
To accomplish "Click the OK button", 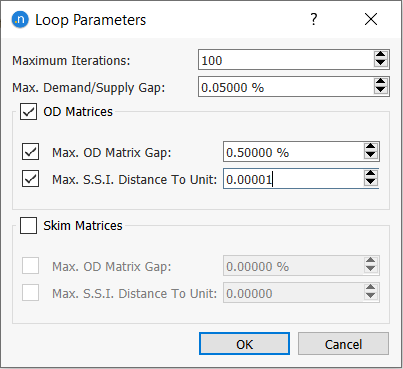I will (x=244, y=344).
